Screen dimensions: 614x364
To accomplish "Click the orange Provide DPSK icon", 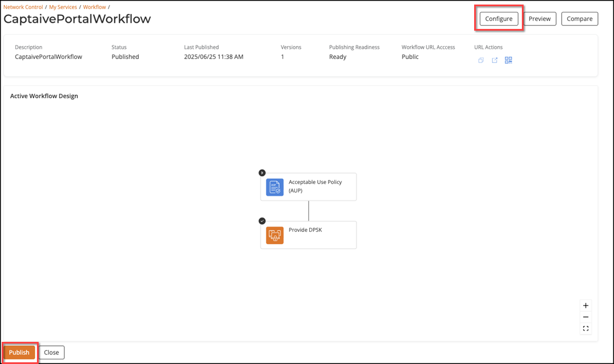I will click(275, 235).
